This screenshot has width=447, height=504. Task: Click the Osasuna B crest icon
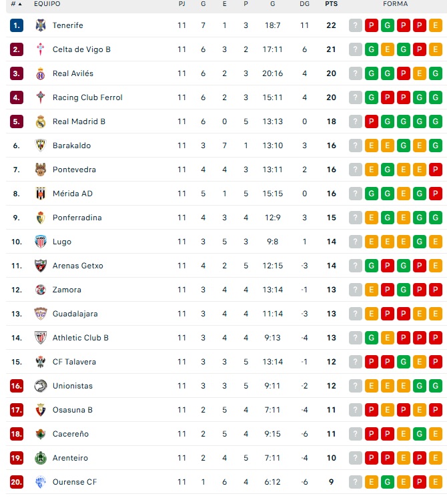click(41, 410)
